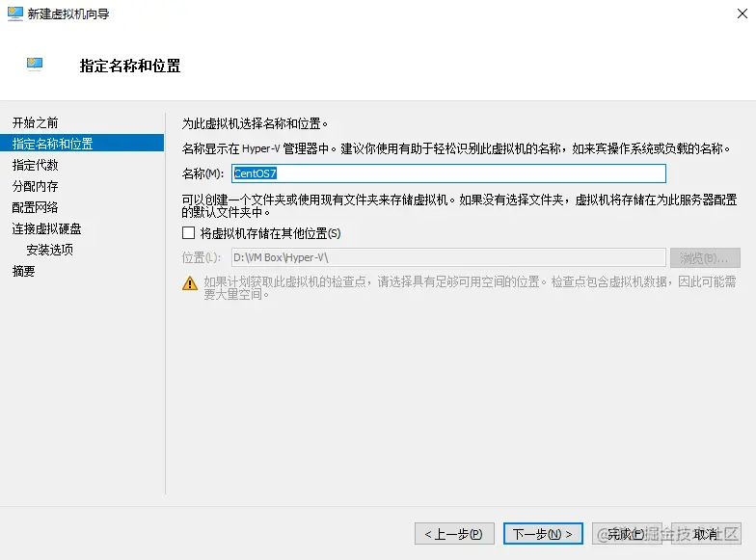Click the 位置(L): label

pos(201,258)
